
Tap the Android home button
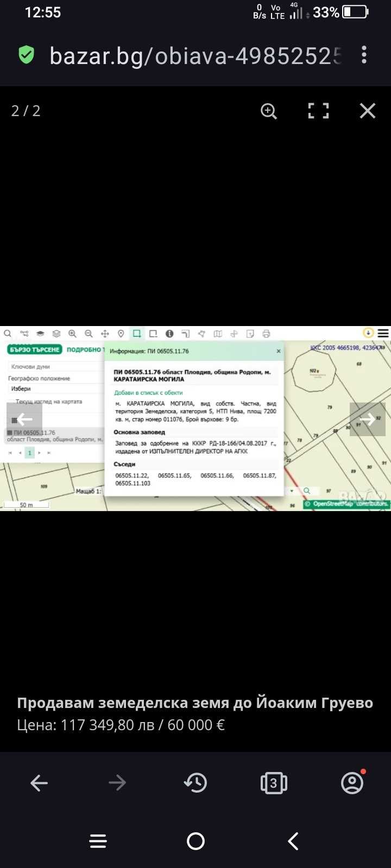pyautogui.click(x=195, y=841)
